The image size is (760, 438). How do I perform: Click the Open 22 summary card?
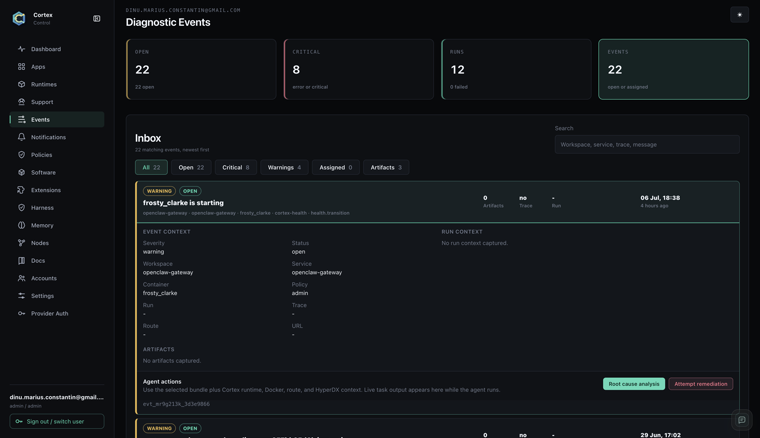coord(201,69)
